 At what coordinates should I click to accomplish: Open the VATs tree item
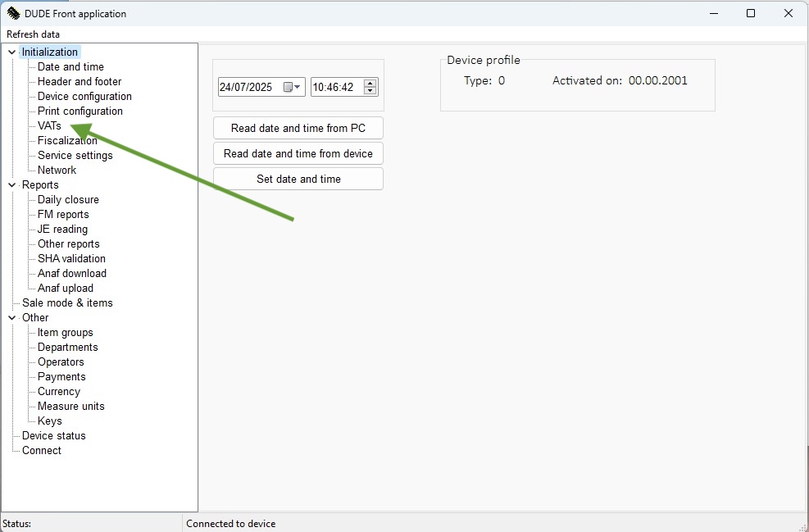coord(49,125)
